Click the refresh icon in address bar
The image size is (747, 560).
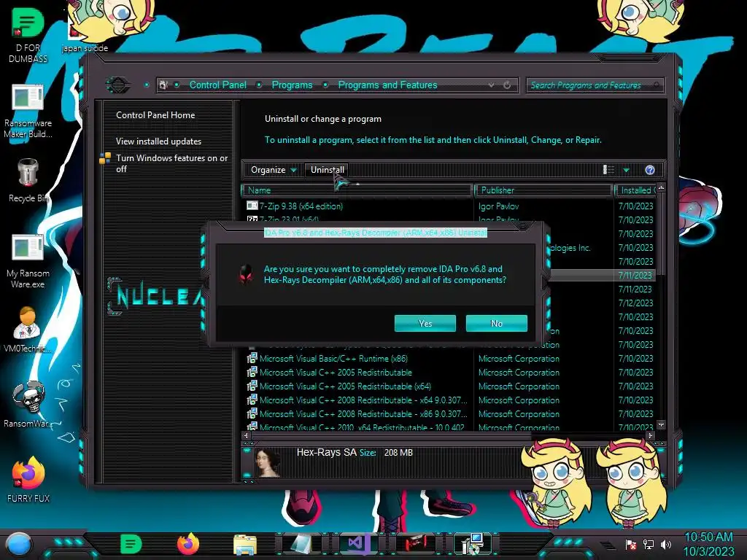click(507, 85)
